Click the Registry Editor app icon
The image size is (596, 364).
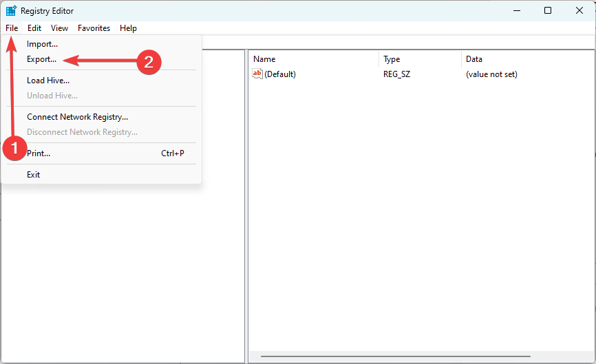coord(11,11)
